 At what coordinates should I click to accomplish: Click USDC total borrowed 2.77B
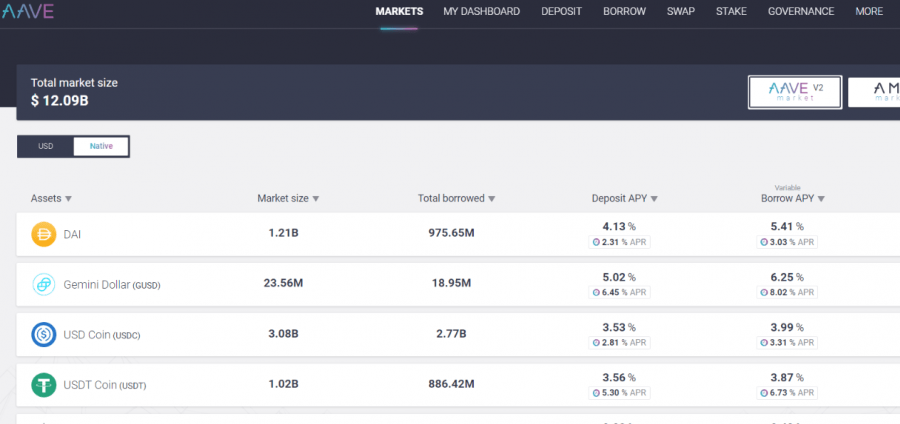coord(451,334)
